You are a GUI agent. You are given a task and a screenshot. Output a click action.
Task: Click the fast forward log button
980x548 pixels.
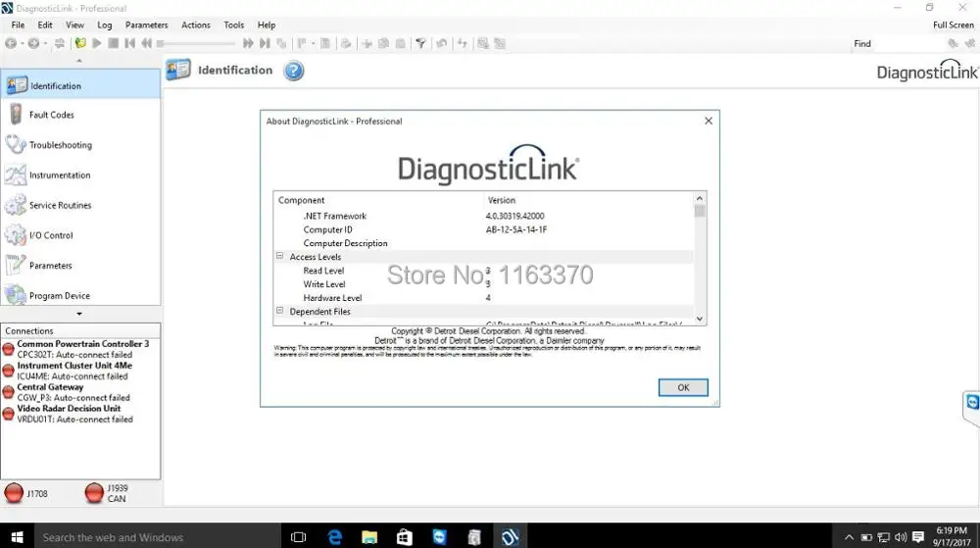pos(248,43)
